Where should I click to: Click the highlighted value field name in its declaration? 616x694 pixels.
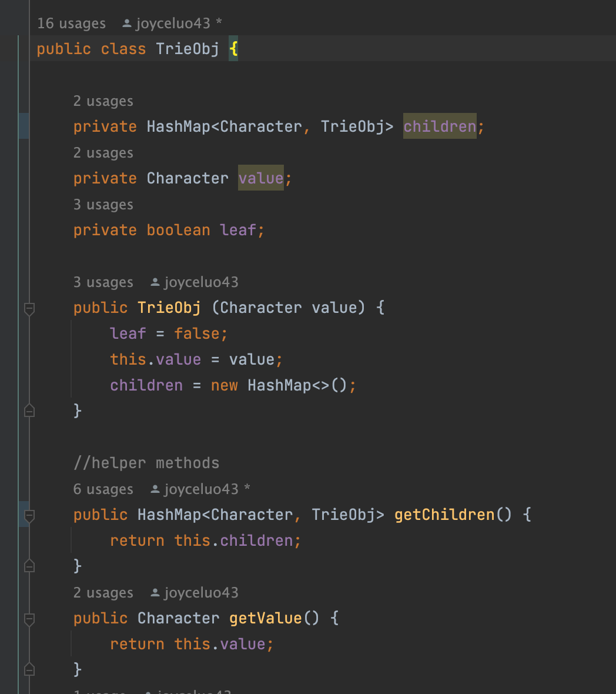click(260, 178)
